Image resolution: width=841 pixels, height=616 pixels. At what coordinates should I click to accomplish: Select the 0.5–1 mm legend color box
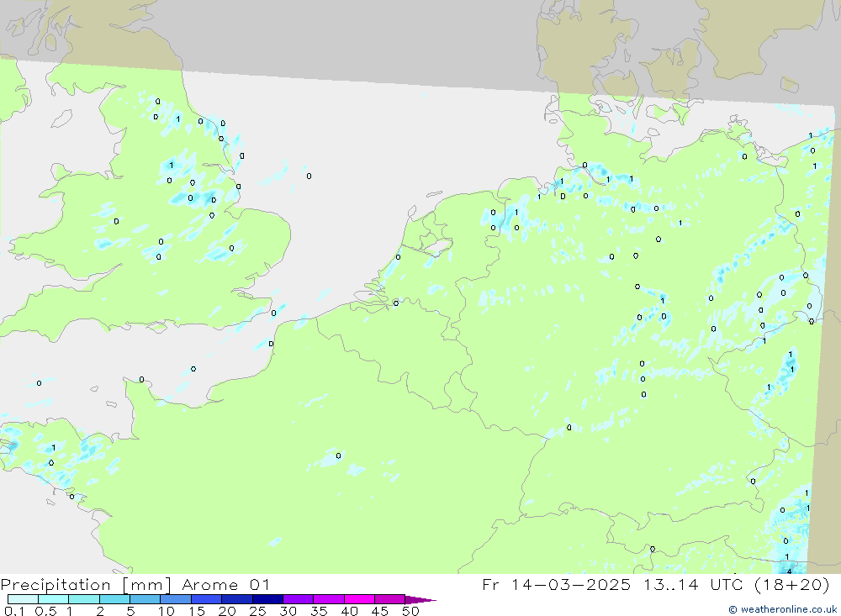pyautogui.click(x=54, y=599)
